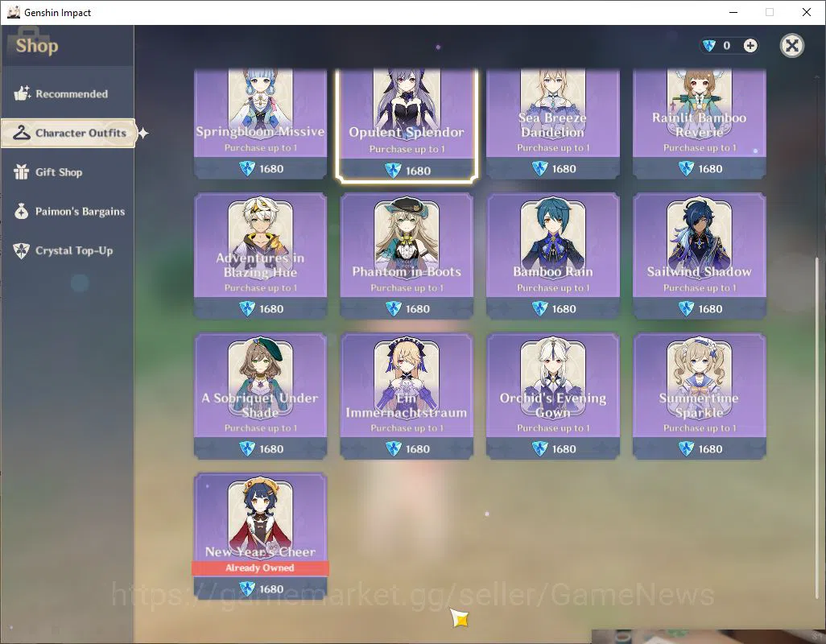The width and height of the screenshot is (826, 644).
Task: Click the money bag Paimon's Bargains icon
Action: tap(22, 211)
